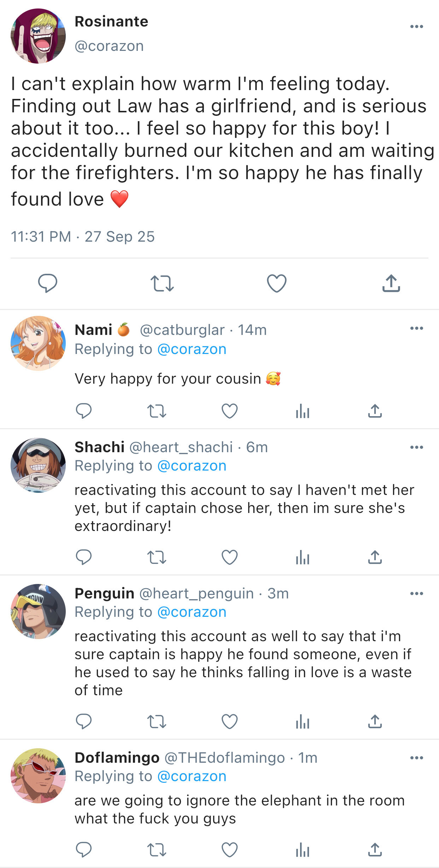
Task: Retweet Rosinante's main tweet
Action: pyautogui.click(x=162, y=283)
